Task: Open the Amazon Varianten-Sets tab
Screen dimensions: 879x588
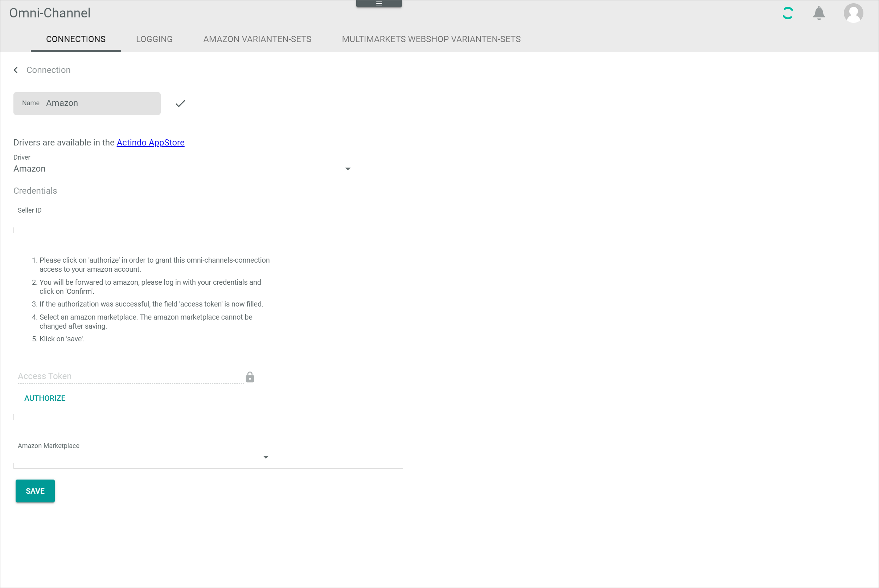Action: (x=257, y=40)
